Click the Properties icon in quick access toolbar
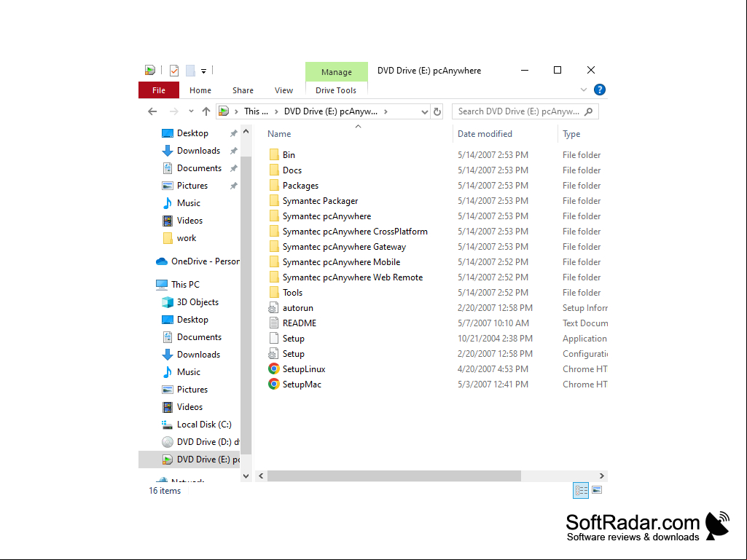Image resolution: width=747 pixels, height=560 pixels. tap(174, 71)
